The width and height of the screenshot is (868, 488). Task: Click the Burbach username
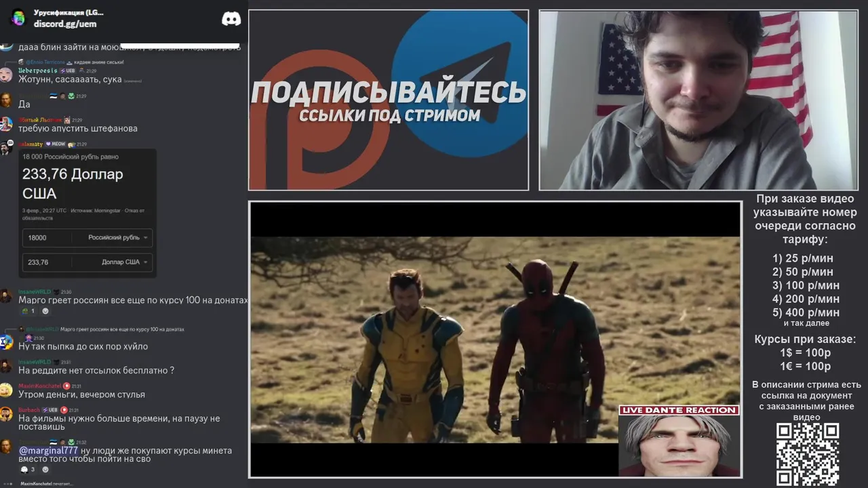point(29,410)
